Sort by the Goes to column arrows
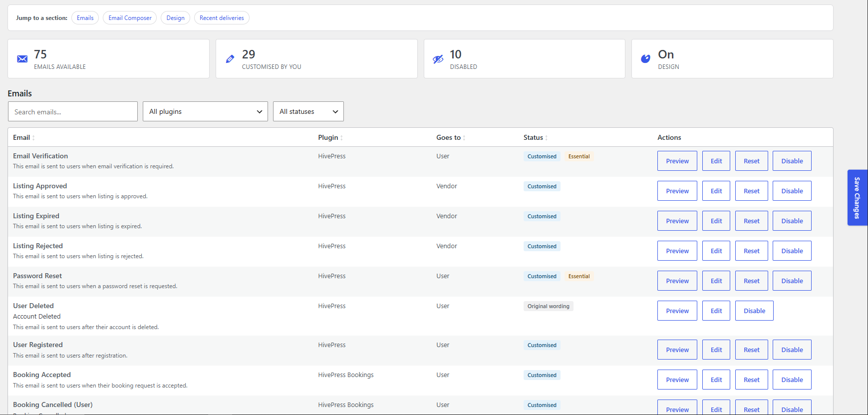The image size is (868, 415). (x=464, y=138)
